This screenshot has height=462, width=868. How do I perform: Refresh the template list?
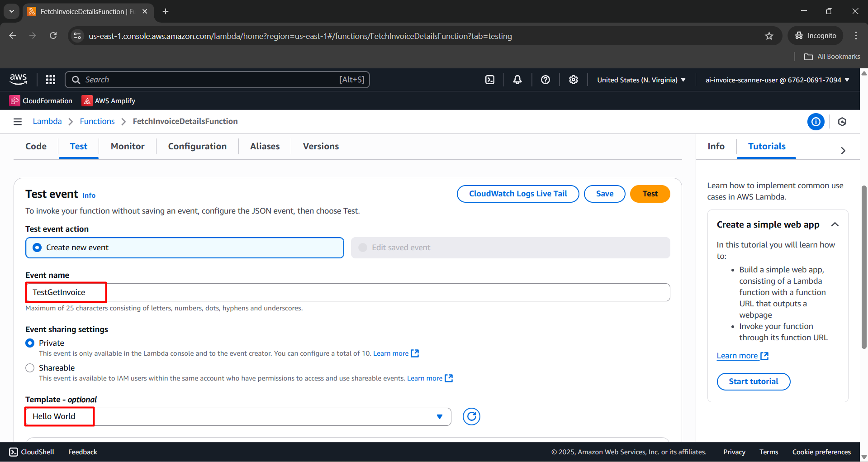click(x=471, y=416)
